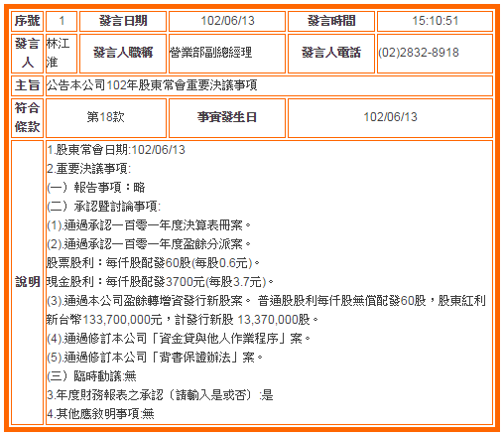Click the 主旨 header cell

28,85
